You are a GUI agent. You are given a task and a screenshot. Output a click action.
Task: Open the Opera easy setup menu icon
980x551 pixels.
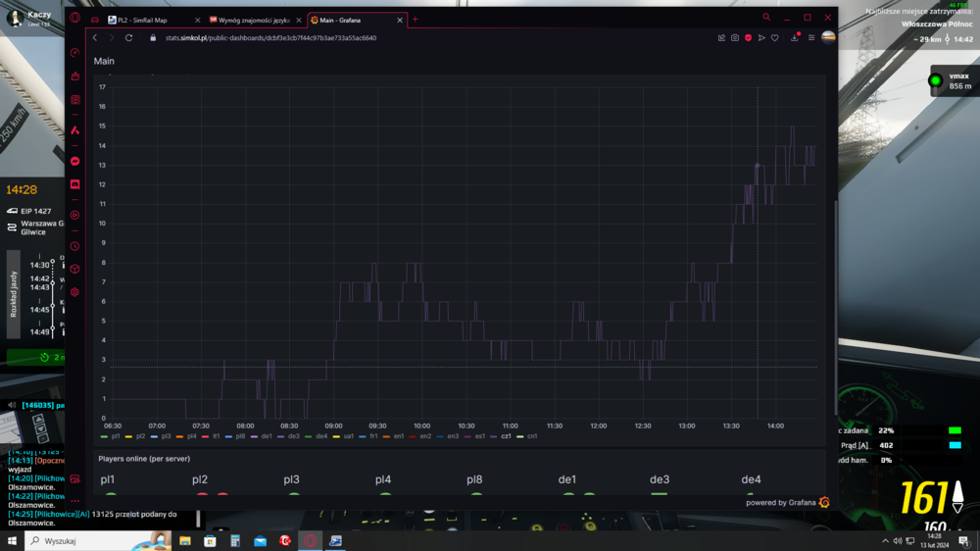(811, 38)
